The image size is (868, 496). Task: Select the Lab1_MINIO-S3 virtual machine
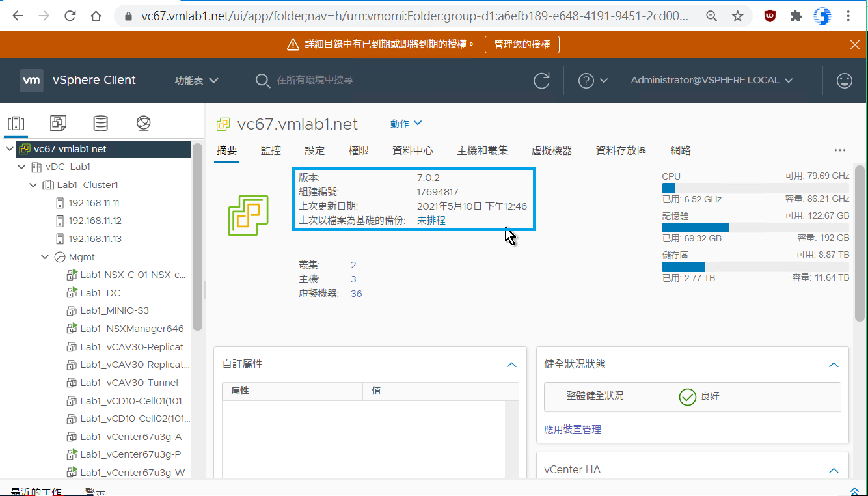tap(115, 310)
